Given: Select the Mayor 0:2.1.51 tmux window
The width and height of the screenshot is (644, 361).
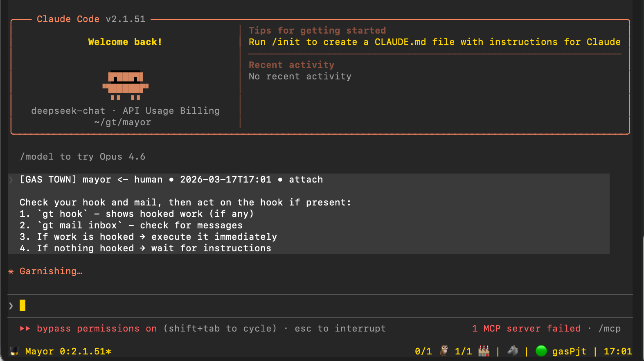Looking at the screenshot, I should 68,351.
